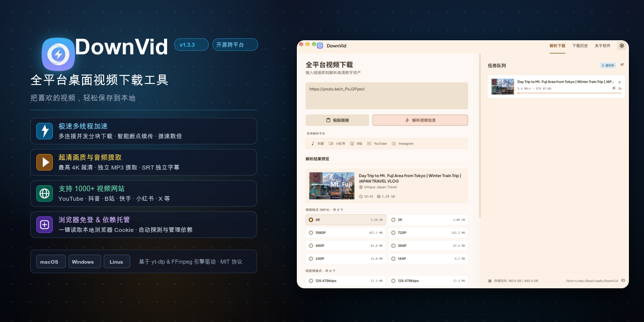This screenshot has width=644, height=322.
Task: Click the lightning icon beside 极速多线程加速
Action: point(45,131)
